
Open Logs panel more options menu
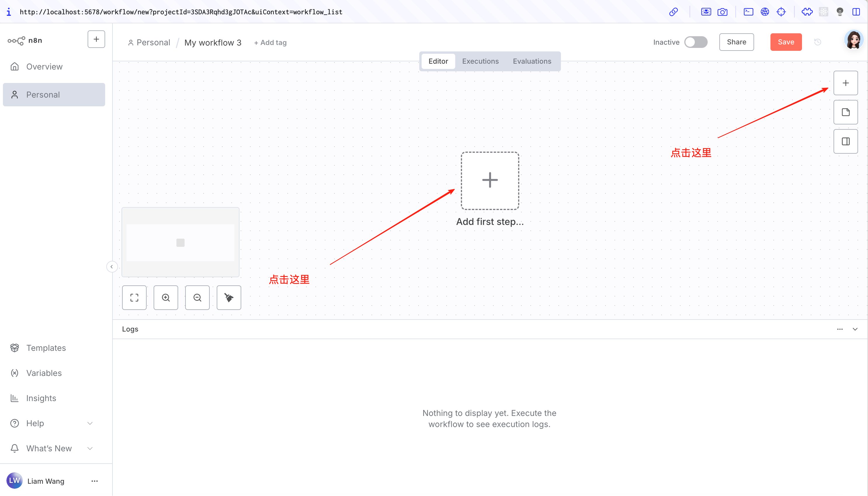(x=840, y=329)
